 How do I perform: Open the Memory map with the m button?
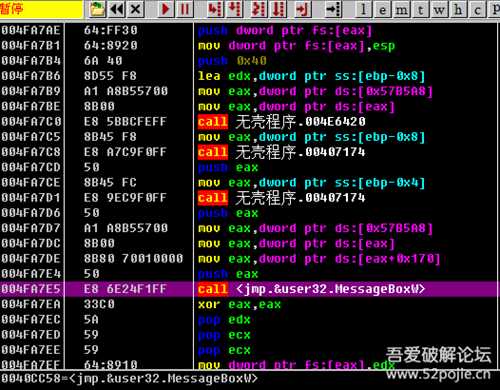[x=401, y=9]
